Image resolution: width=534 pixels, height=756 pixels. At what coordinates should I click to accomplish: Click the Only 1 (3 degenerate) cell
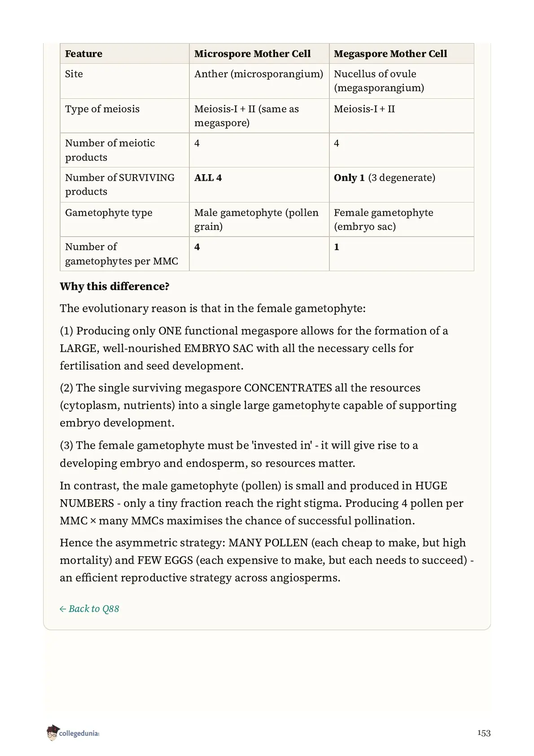[402, 185]
